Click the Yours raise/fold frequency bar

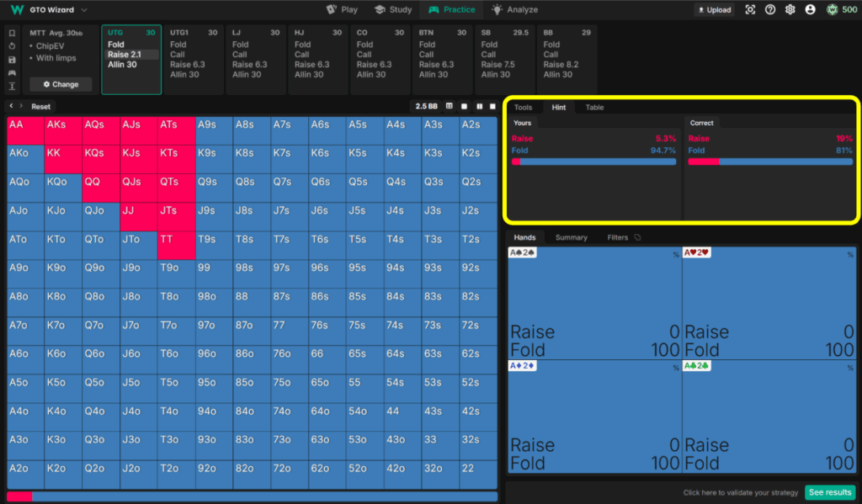(x=593, y=161)
